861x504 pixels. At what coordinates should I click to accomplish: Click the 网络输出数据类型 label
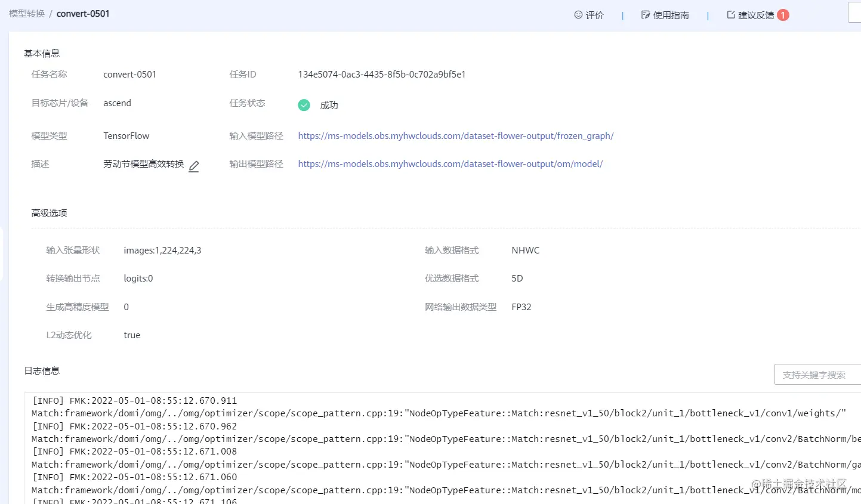tap(461, 307)
